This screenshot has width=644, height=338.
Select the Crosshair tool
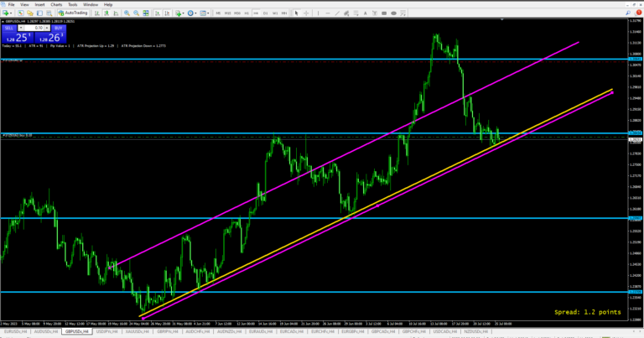[x=306, y=13]
